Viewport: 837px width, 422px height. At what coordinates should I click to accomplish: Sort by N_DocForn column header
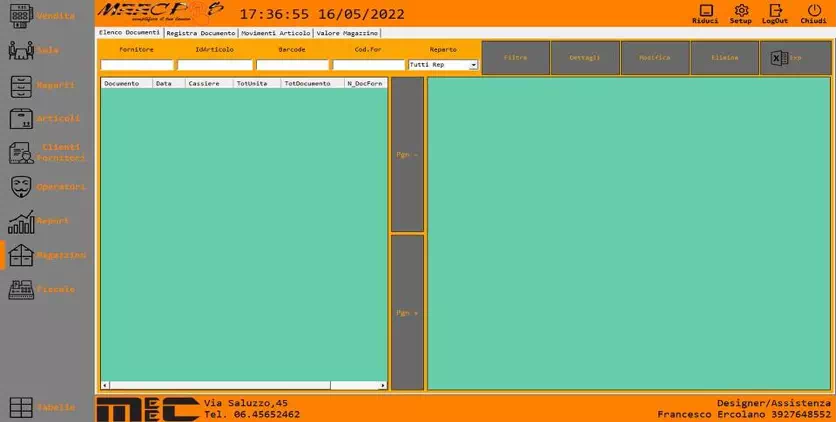point(366,84)
